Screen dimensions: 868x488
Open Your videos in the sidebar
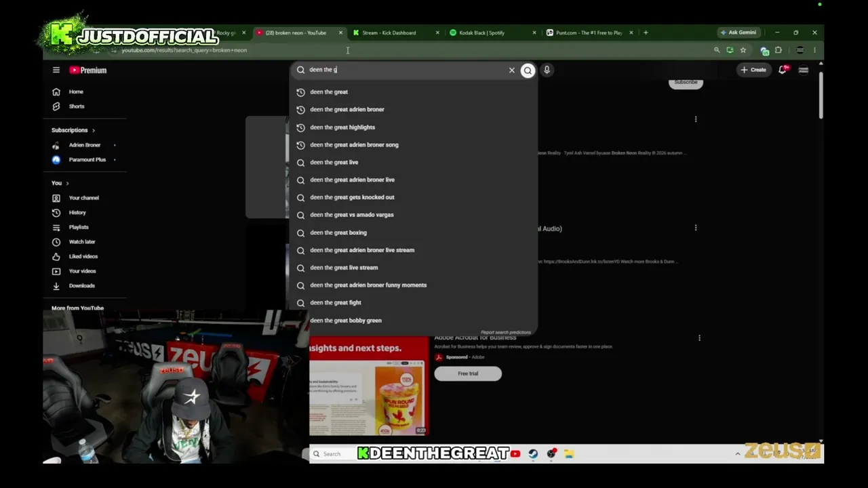pyautogui.click(x=82, y=271)
